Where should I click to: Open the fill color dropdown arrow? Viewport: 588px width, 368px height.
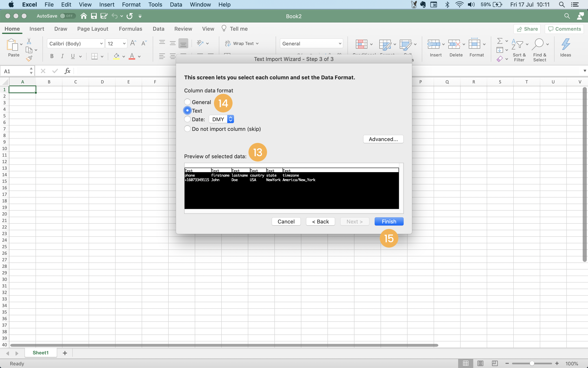pos(124,56)
